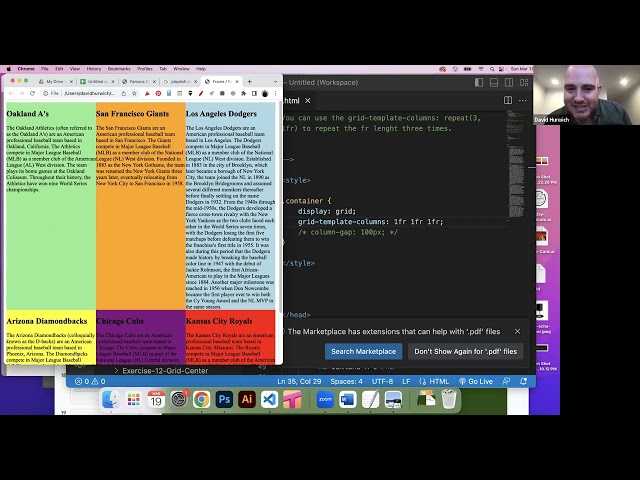
Task: Switch to the Famous Chrome tab
Action: pyautogui.click(x=139, y=82)
